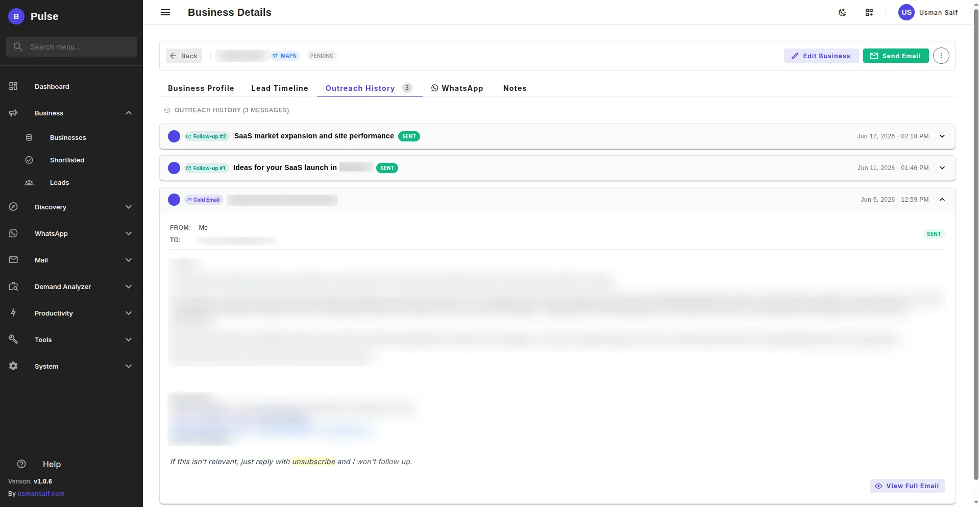Click the WhatsApp sidebar icon

13,233
